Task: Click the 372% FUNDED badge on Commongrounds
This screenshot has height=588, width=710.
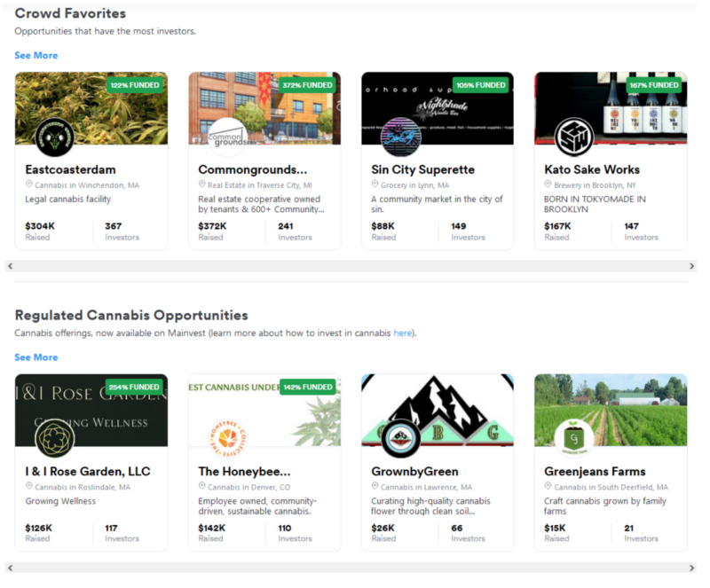Action: click(307, 85)
